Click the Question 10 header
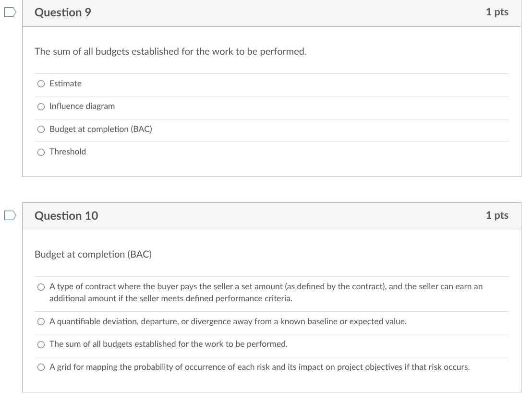 [x=66, y=216]
